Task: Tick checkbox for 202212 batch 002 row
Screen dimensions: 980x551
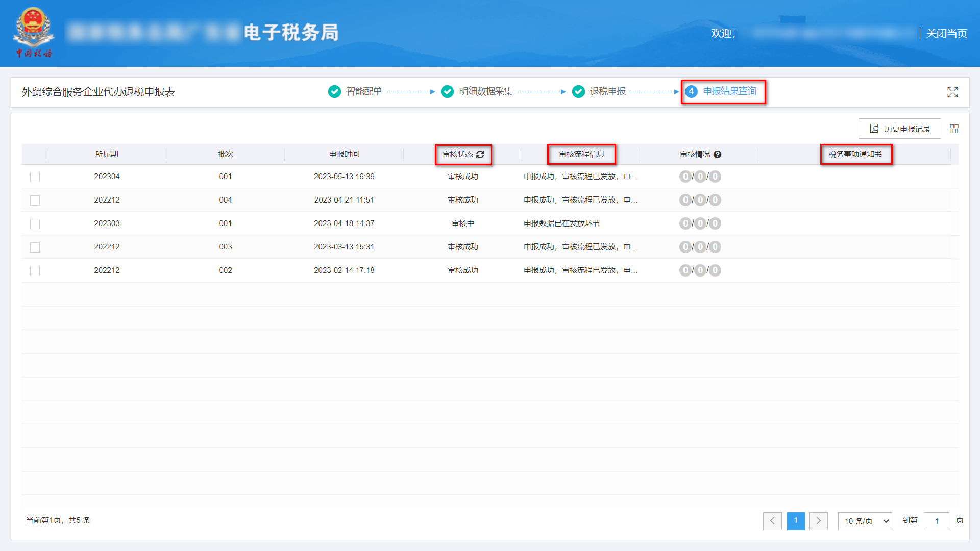Action: 35,271
